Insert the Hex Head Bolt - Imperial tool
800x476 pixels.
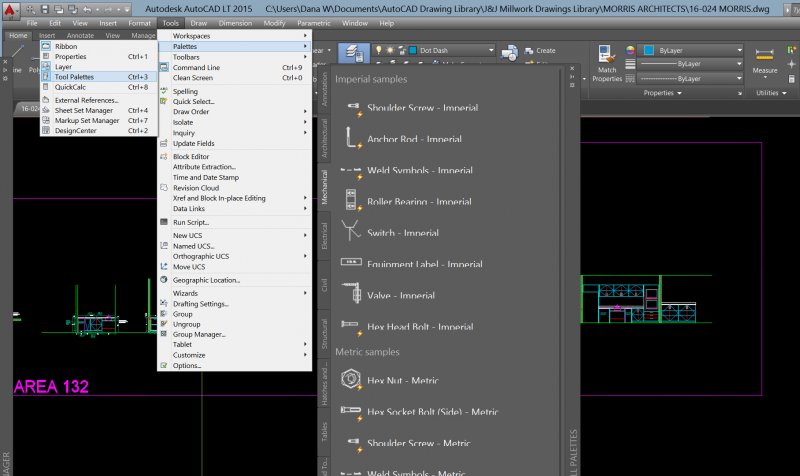408,327
